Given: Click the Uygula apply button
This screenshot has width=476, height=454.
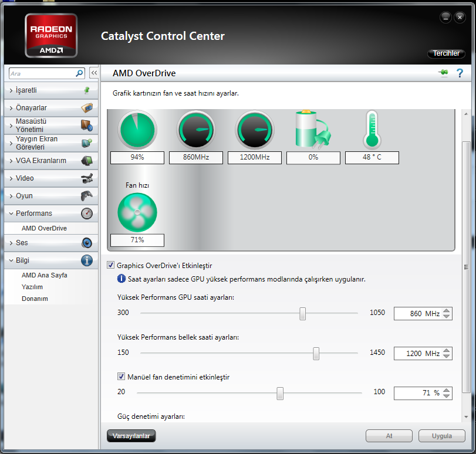Looking at the screenshot, I should click(x=442, y=436).
